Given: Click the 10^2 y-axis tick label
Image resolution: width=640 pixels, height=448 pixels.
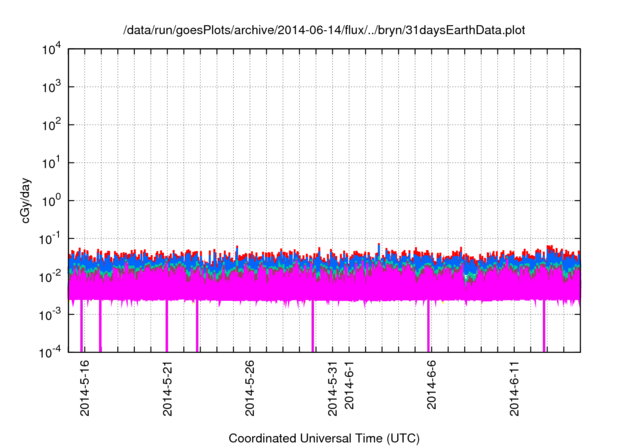Looking at the screenshot, I should pyautogui.click(x=51, y=124).
